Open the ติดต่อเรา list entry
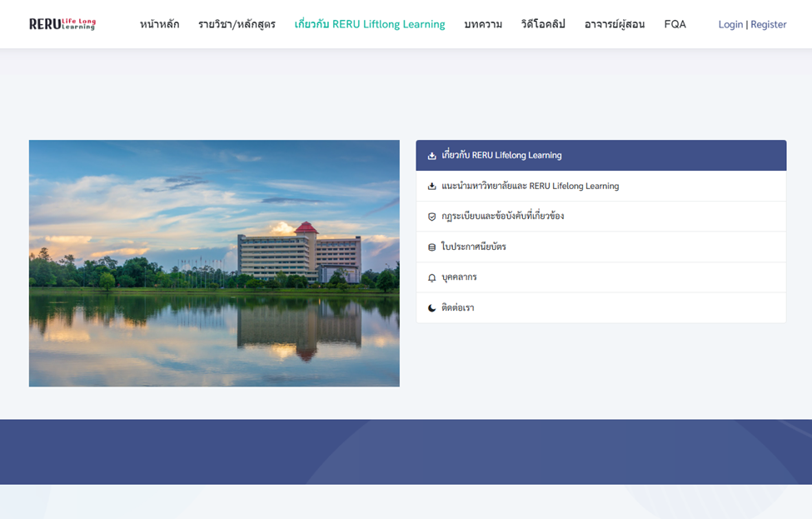The image size is (812, 519). tap(601, 307)
